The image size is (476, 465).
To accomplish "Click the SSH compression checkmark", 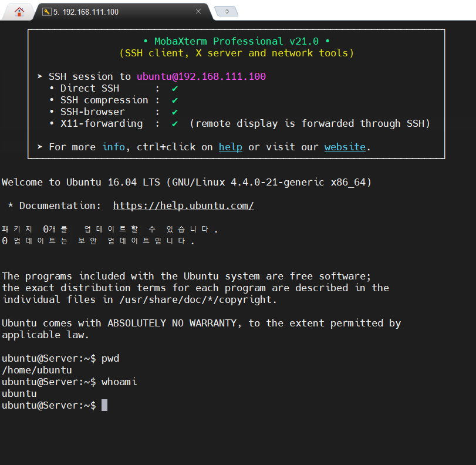I will (x=174, y=100).
